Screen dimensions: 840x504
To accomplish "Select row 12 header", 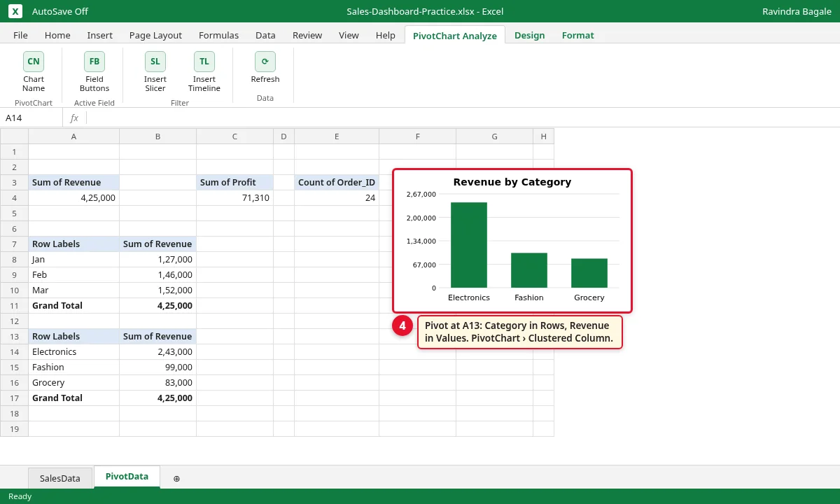I will 14,321.
